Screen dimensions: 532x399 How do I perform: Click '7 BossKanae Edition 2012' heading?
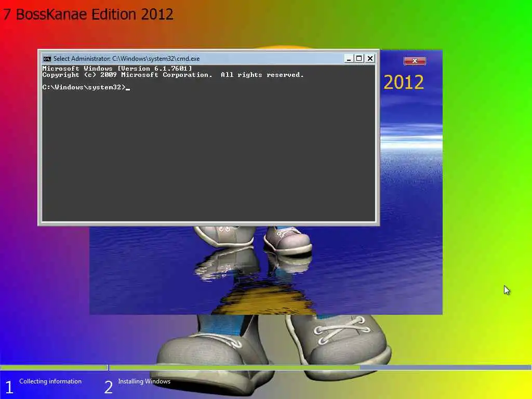[x=88, y=14]
